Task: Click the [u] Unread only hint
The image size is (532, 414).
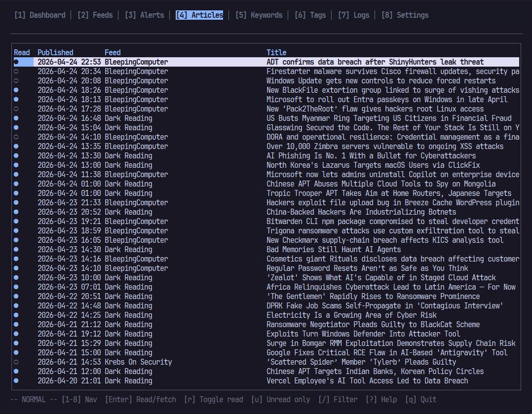Action: 281,399
